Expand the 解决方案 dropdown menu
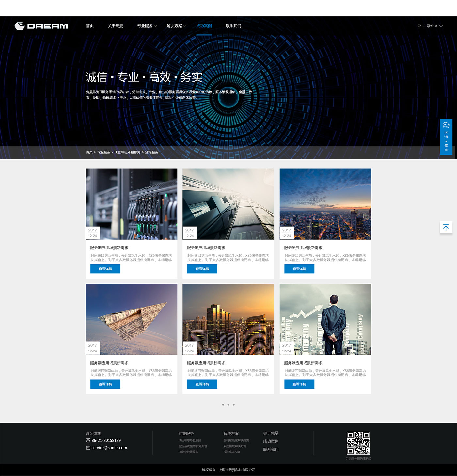457x476 pixels. tap(176, 26)
